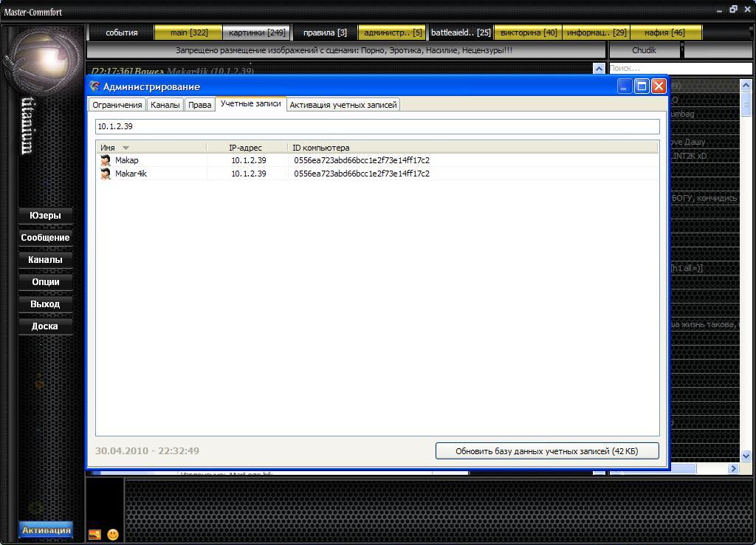Click the Makap user avatar icon
This screenshot has height=545, width=756.
(x=106, y=160)
